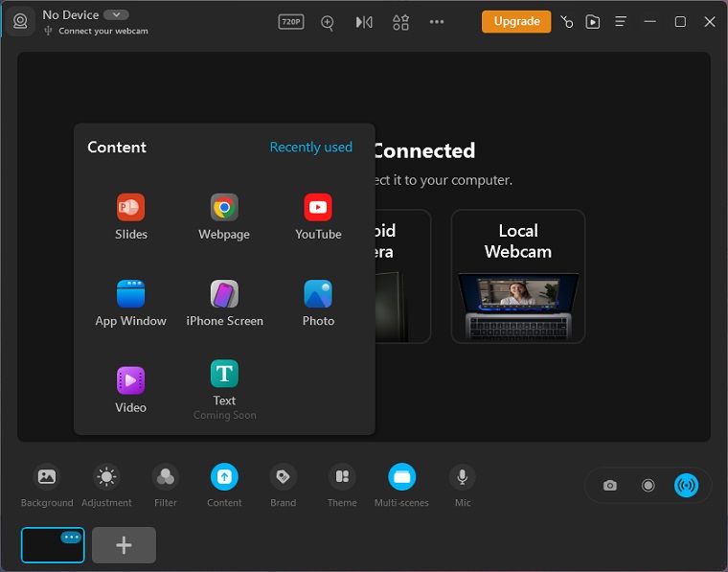The width and height of the screenshot is (728, 572).
Task: Open the widgets shapes icon in toolbar
Action: (x=400, y=22)
